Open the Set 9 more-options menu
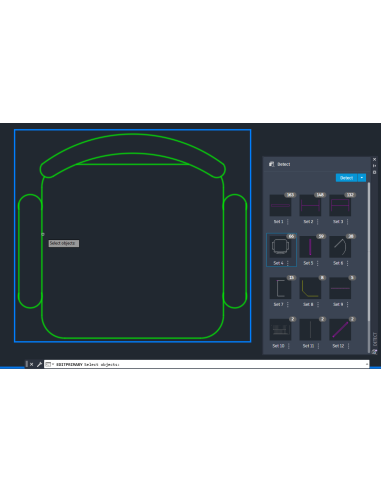The height and width of the screenshot is (492, 381). click(x=348, y=305)
